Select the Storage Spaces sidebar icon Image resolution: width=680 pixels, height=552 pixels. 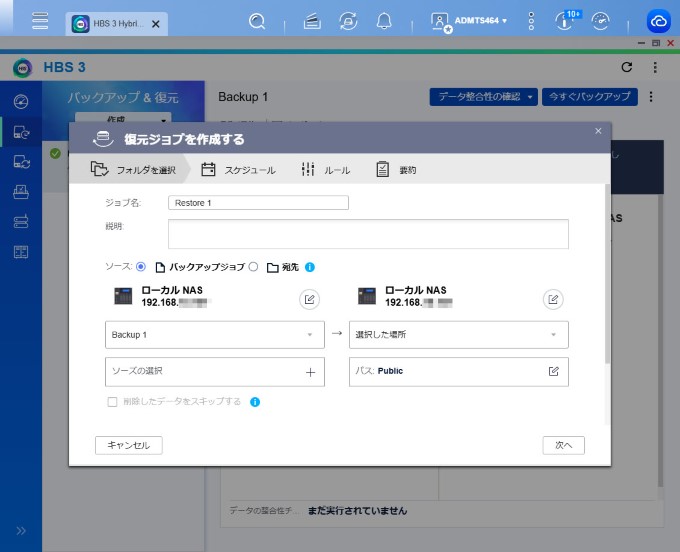coord(21,222)
